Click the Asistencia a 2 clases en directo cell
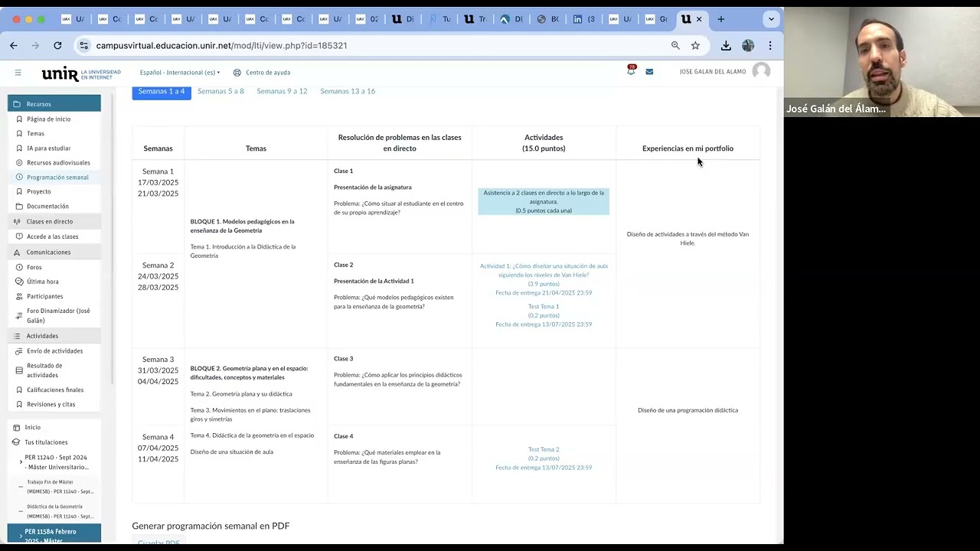 point(544,202)
